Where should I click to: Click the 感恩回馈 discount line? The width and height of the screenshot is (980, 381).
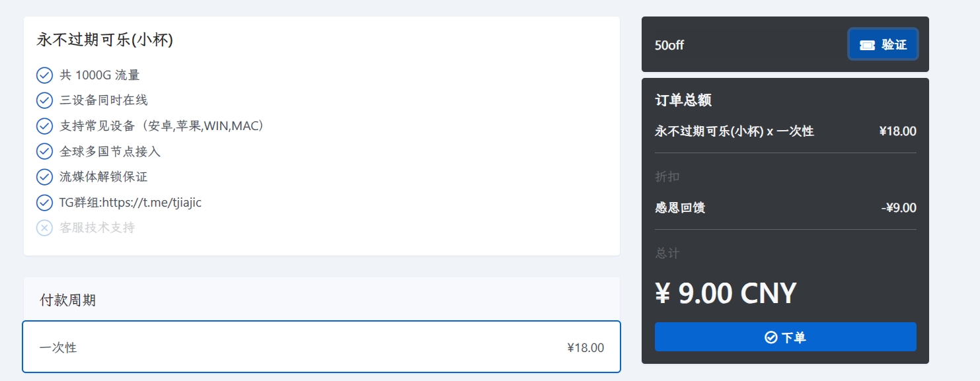tap(680, 208)
